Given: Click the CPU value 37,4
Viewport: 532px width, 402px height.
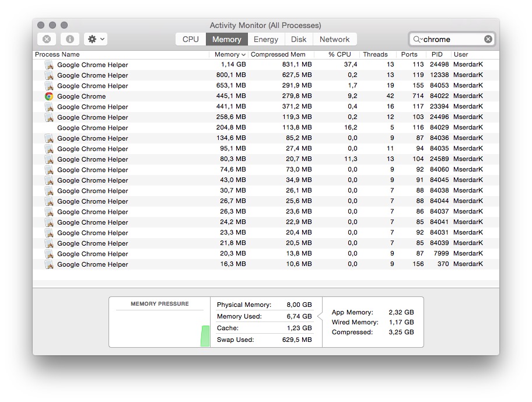Looking at the screenshot, I should [351, 64].
